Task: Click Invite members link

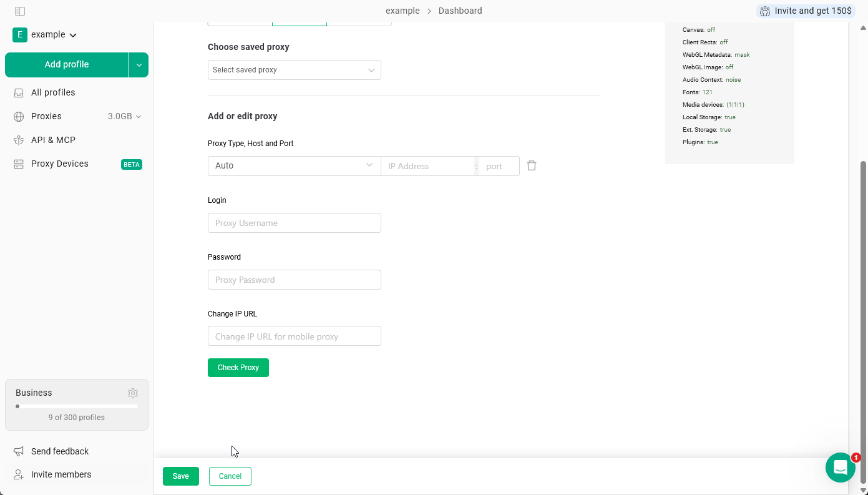Action: (x=61, y=474)
